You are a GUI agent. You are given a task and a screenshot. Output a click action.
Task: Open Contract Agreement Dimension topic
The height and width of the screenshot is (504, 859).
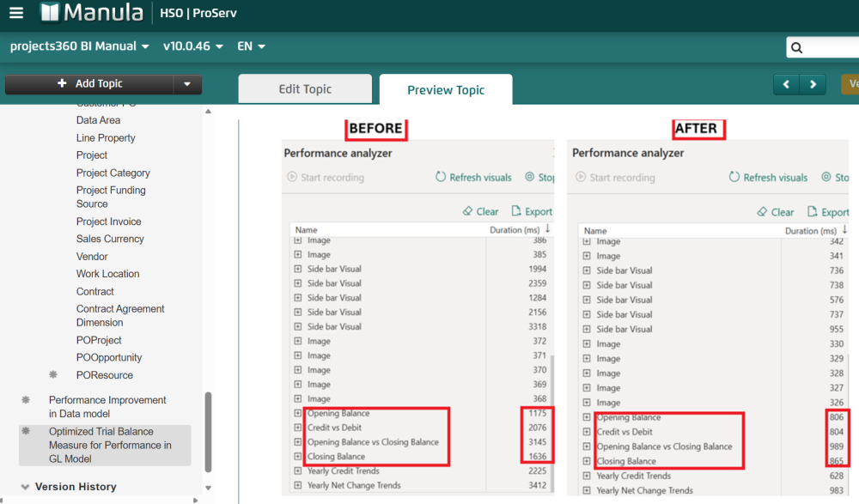click(120, 316)
